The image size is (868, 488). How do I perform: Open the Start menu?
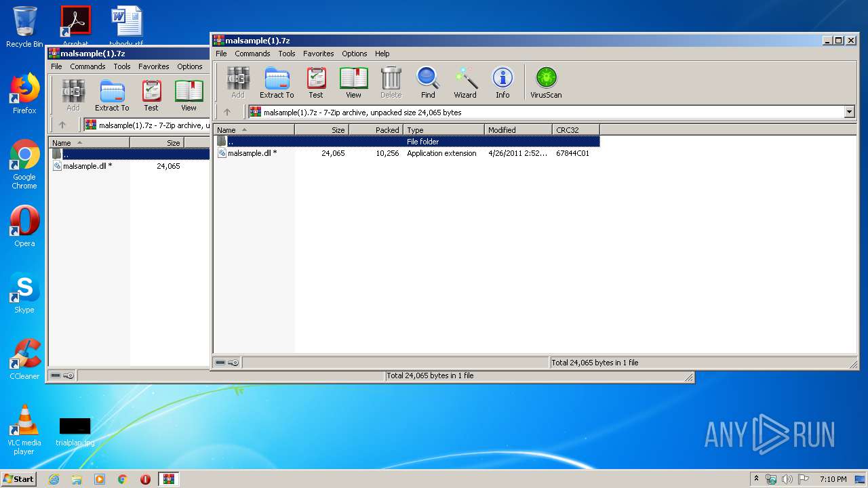(19, 479)
